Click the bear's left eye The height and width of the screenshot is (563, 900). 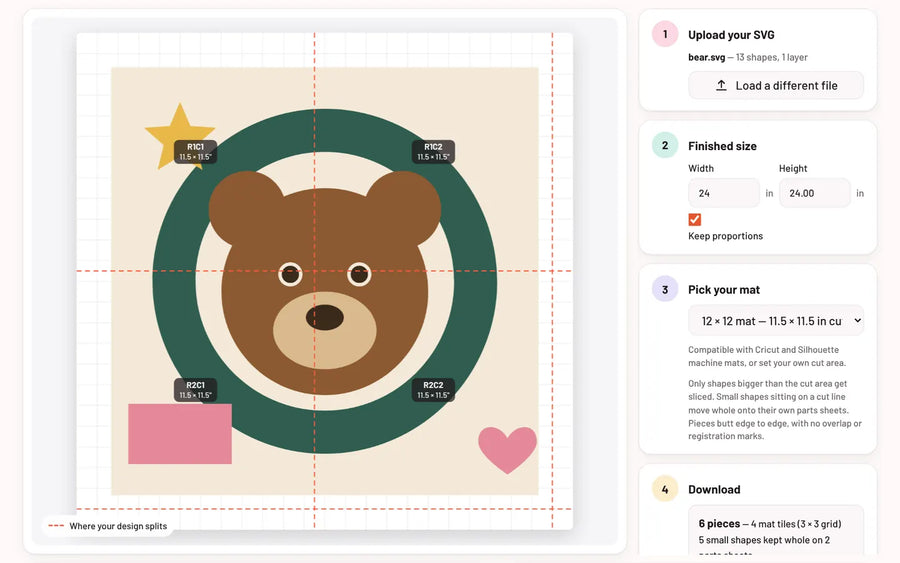[x=290, y=274]
